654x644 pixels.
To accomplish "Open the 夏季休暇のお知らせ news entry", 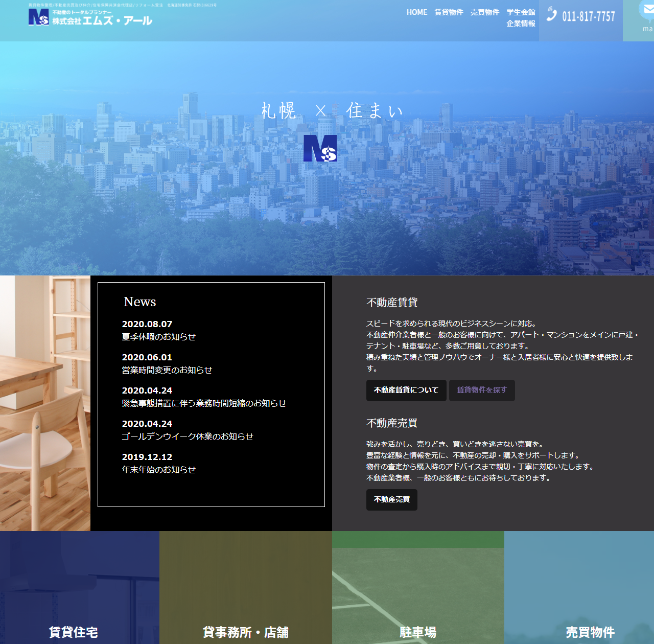I will (158, 337).
